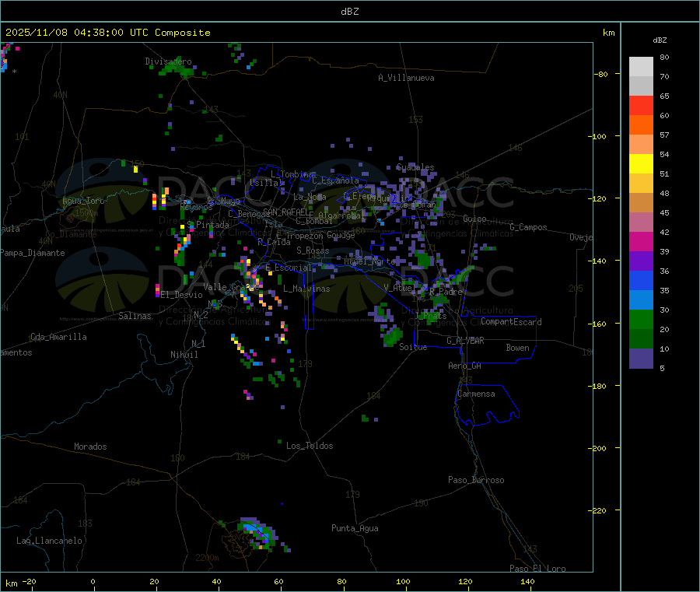Click the A_Villanueva map label
The image size is (700, 592).
pos(406,78)
